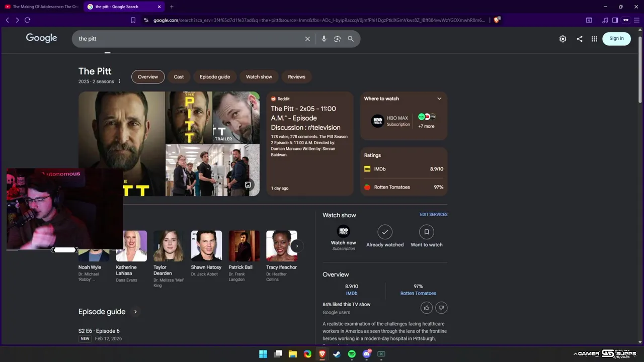
Task: Open Tracy Ifeachor cast card
Action: [x=282, y=256]
